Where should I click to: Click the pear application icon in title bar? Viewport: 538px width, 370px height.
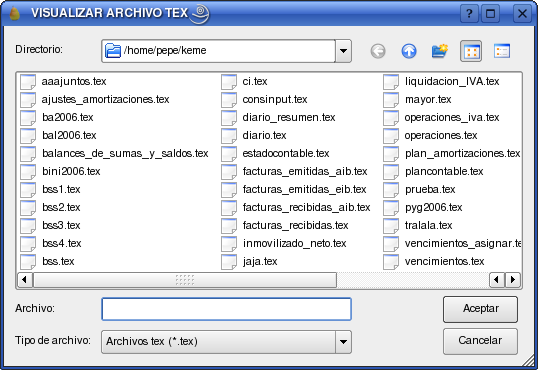pos(14,13)
